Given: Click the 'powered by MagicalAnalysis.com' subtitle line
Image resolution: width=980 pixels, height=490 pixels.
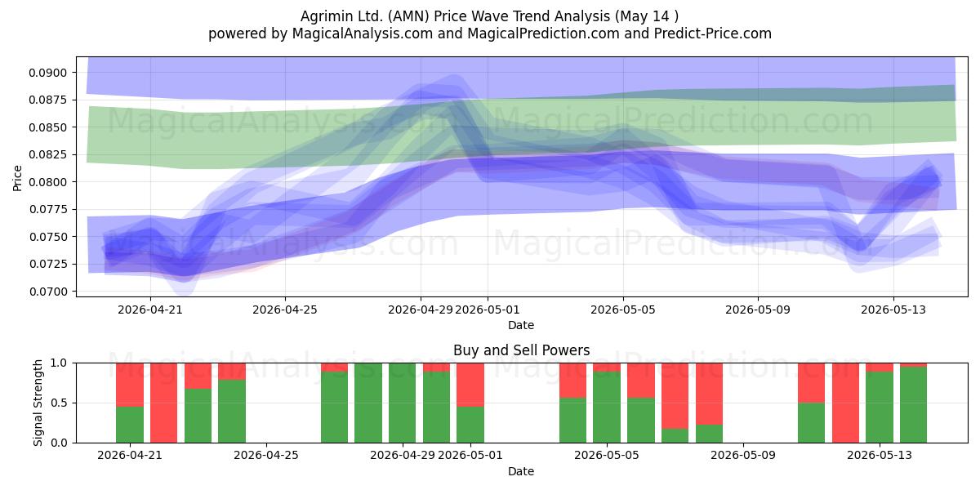Looking at the screenshot, I should click(x=490, y=33).
